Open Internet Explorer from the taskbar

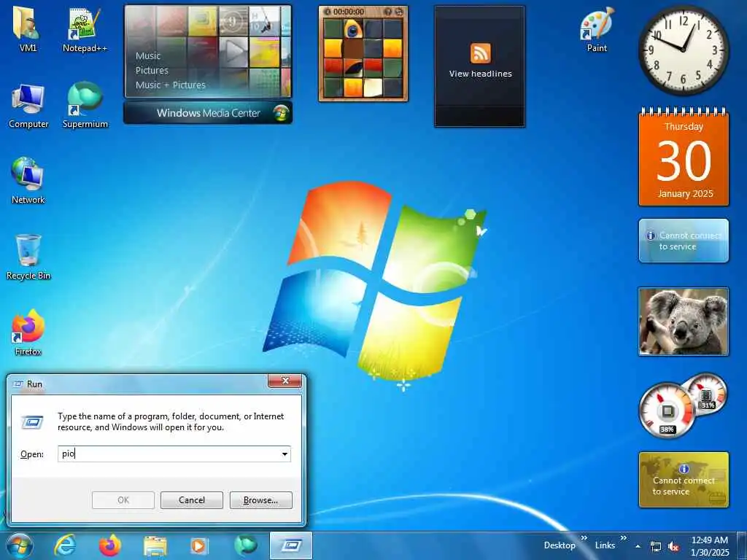click(64, 545)
